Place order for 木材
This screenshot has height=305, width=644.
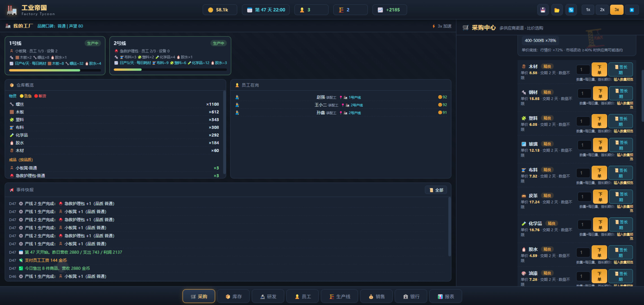(599, 69)
